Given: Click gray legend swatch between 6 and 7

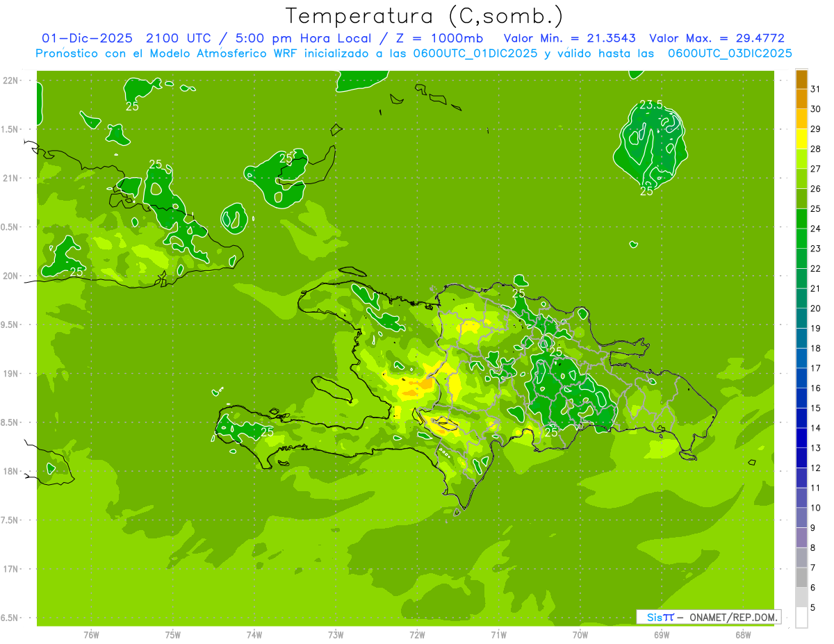Looking at the screenshot, I should pyautogui.click(x=801, y=577).
